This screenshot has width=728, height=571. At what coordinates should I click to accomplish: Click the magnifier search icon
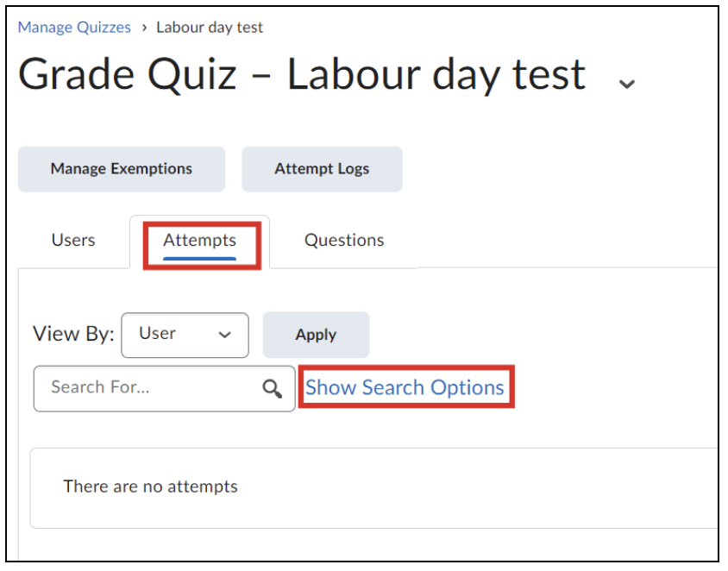(273, 388)
